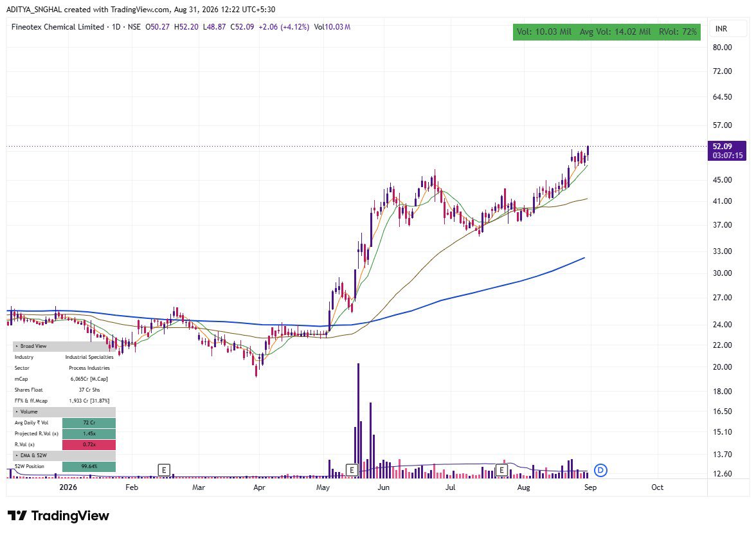Click the 37 Cr Shs value
The height and width of the screenshot is (535, 756).
(89, 390)
